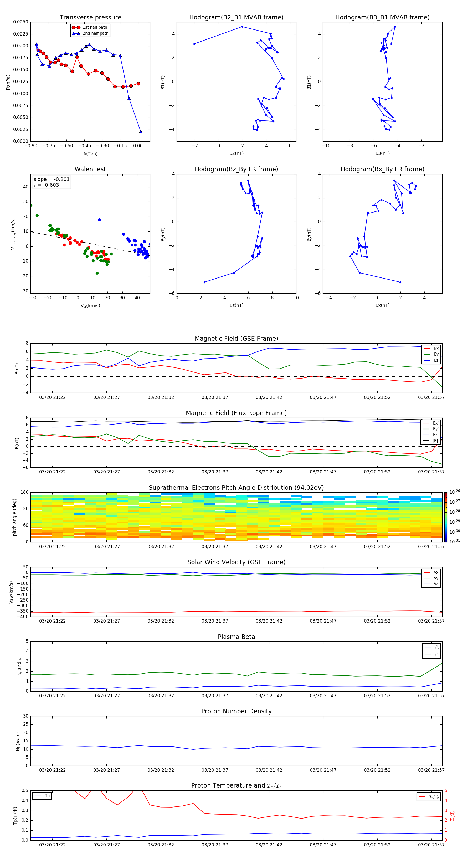Viewport: 473px width, 868px height.
Task: Click the "Proton Temperature and Te/Tp" title
Action: pos(236,786)
